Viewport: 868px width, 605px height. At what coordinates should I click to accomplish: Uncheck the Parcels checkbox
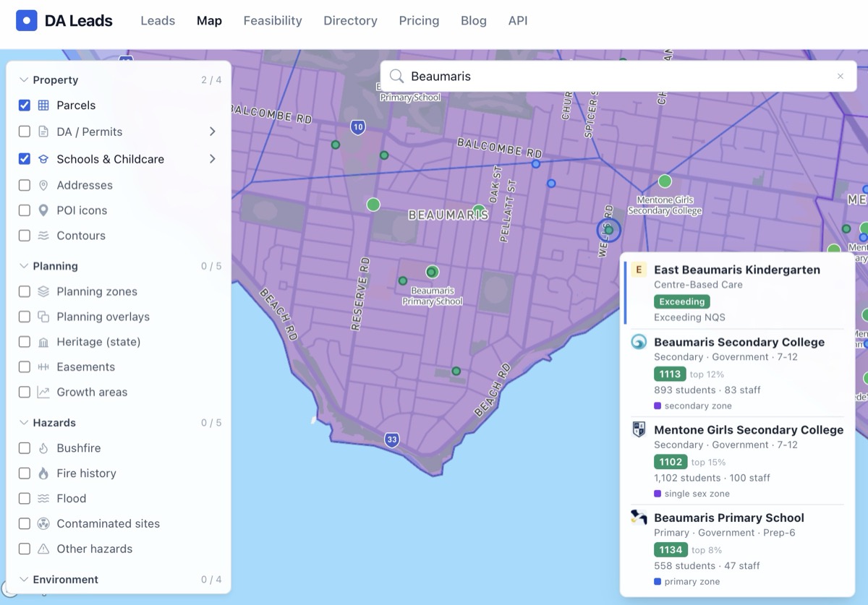25,106
